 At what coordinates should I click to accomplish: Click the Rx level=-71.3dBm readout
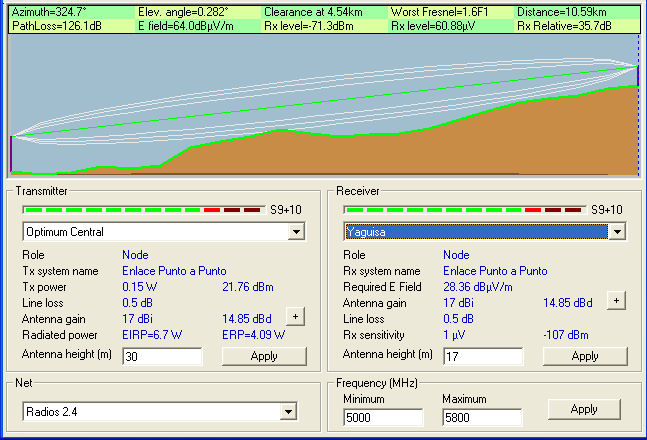tap(309, 26)
